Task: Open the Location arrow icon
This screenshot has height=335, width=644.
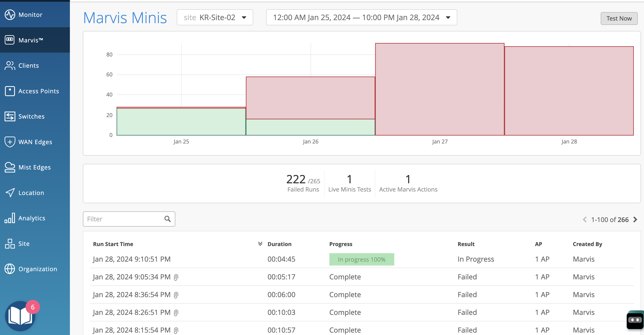Action: (x=10, y=193)
